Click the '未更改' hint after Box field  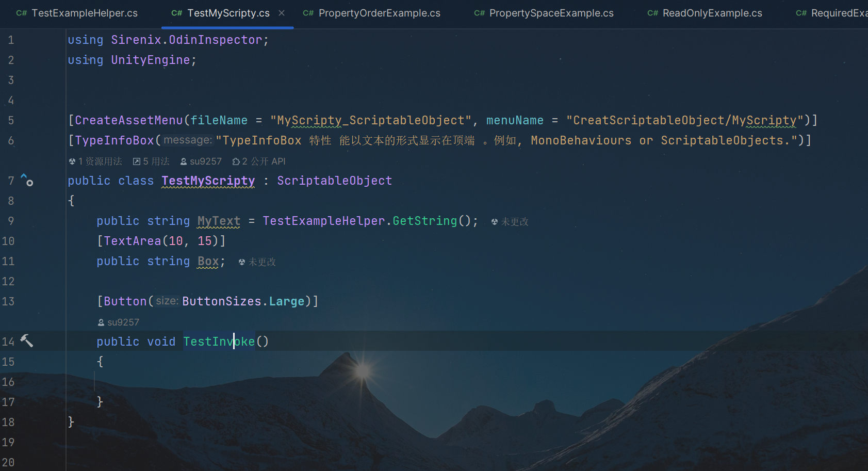(x=257, y=262)
